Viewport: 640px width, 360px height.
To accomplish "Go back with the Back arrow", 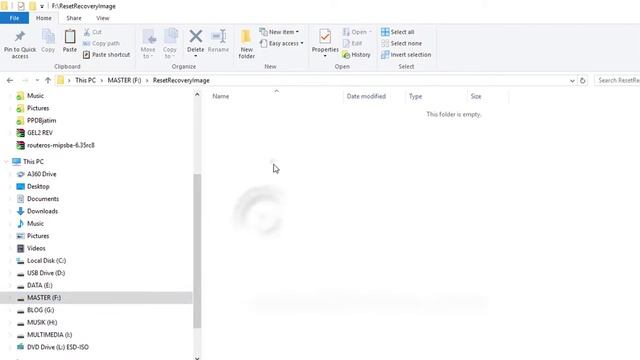I will 10,80.
